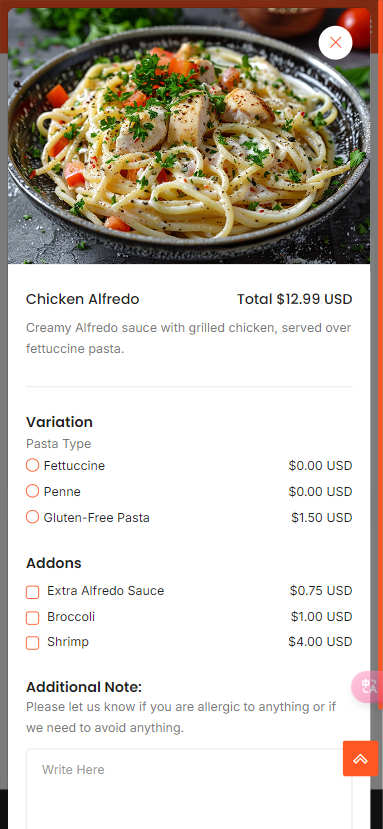
Task: Click the Addons section heading
Action: point(53,563)
